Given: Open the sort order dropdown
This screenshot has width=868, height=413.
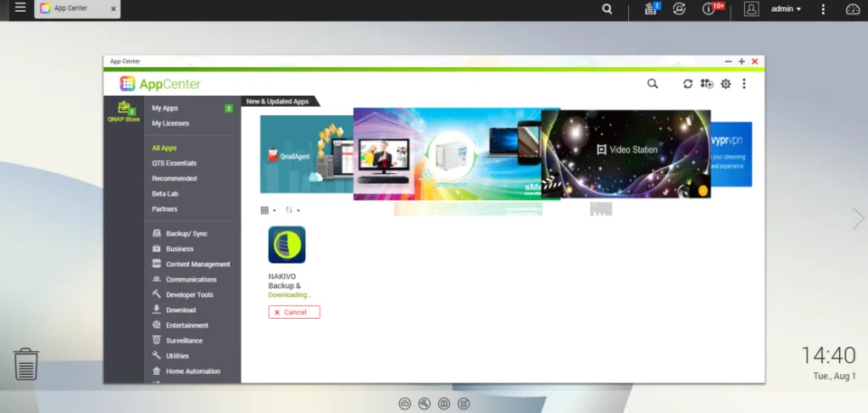Looking at the screenshot, I should [292, 210].
